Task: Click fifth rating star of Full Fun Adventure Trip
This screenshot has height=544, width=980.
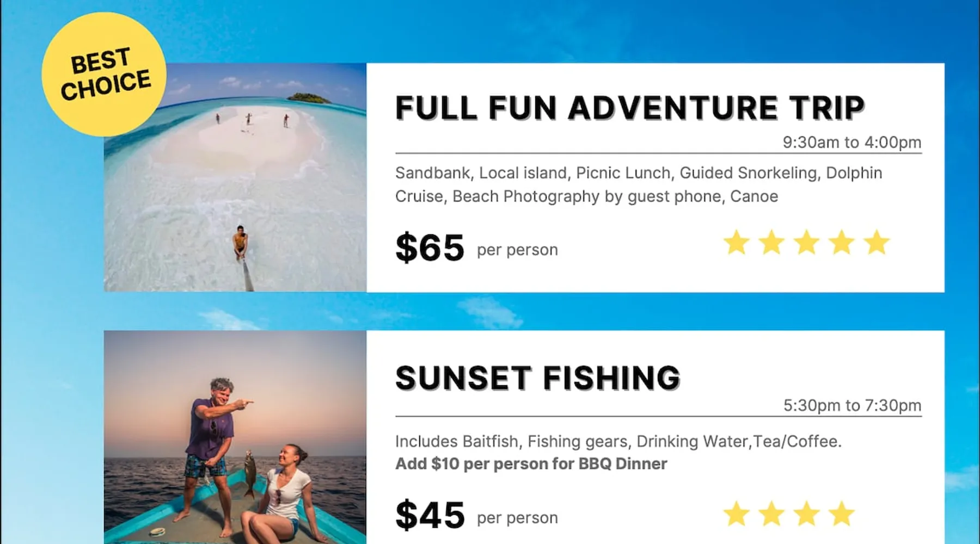Action: (x=877, y=243)
